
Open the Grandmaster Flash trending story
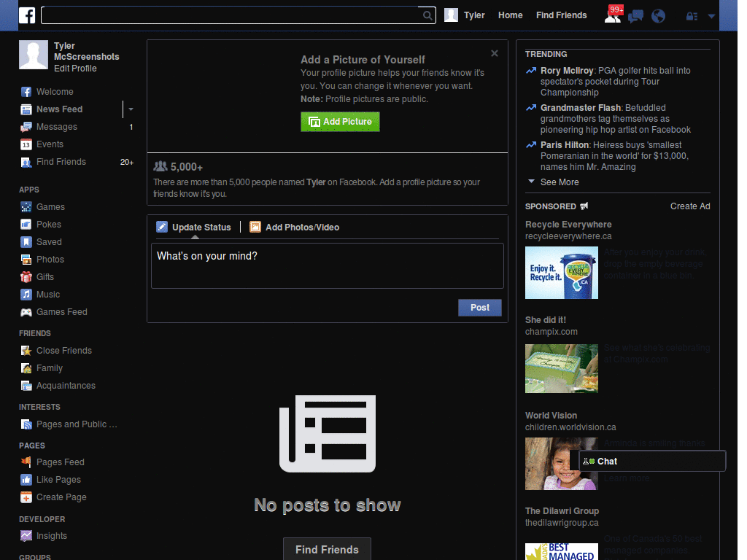pos(616,119)
